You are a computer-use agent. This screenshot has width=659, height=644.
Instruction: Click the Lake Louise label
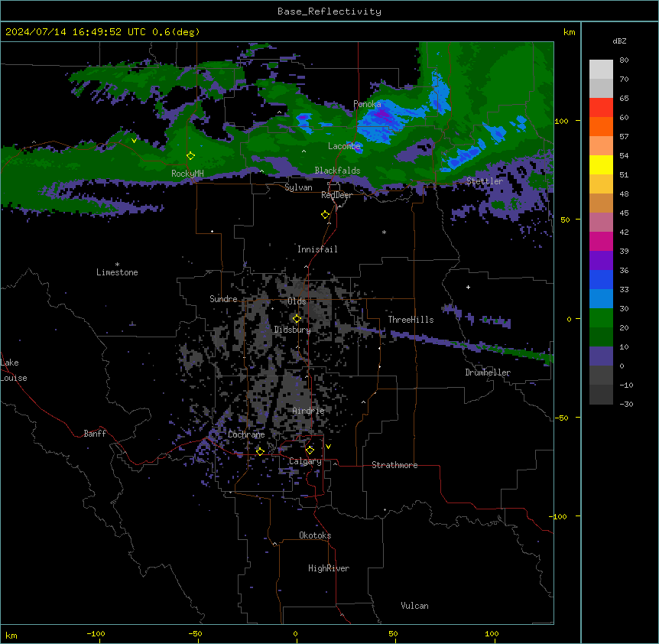[x=14, y=370]
